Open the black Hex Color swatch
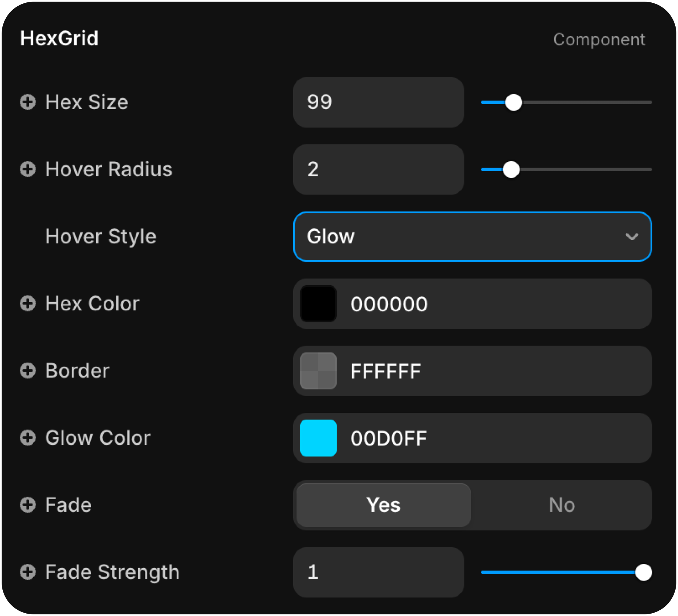The height and width of the screenshot is (616, 678). [318, 304]
